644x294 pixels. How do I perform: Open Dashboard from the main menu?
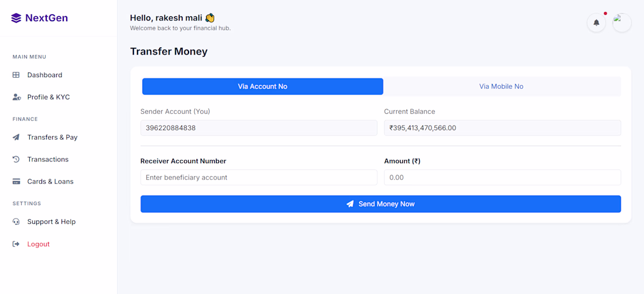coord(44,75)
